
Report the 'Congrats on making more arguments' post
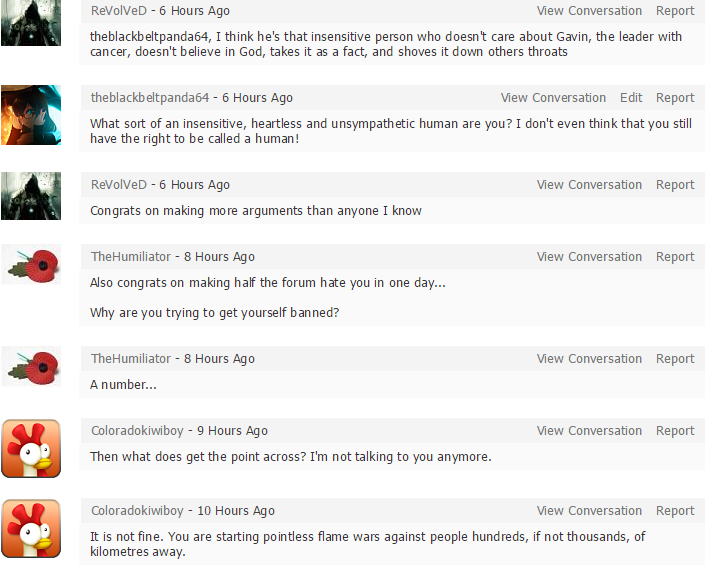(x=675, y=185)
